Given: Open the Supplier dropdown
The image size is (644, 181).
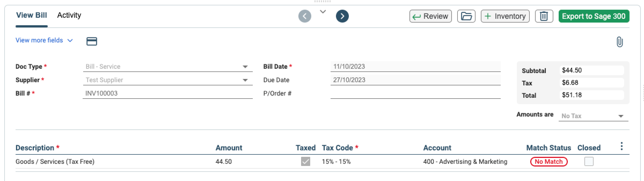Looking at the screenshot, I should click(x=167, y=80).
